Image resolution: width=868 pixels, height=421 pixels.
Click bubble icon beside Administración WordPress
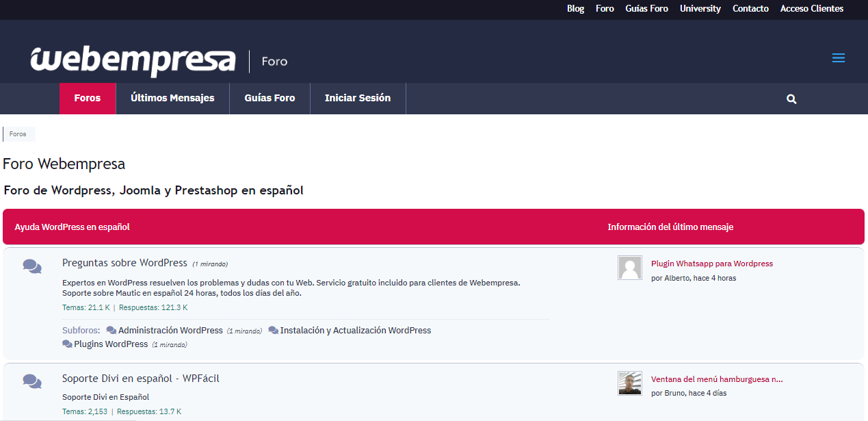[x=111, y=331]
